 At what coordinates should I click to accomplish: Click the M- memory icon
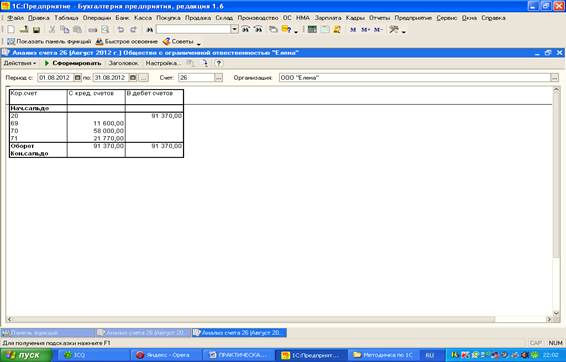tap(378, 30)
